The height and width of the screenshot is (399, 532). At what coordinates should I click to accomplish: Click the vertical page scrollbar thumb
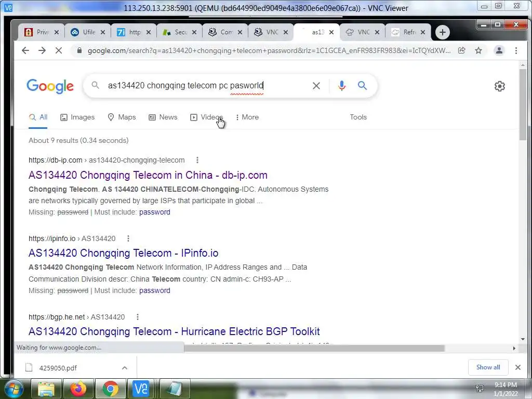click(x=523, y=103)
